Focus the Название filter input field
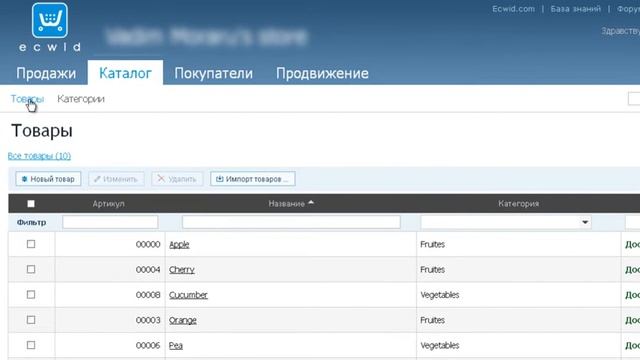Viewport: 640px width, 360px height. tap(291, 222)
